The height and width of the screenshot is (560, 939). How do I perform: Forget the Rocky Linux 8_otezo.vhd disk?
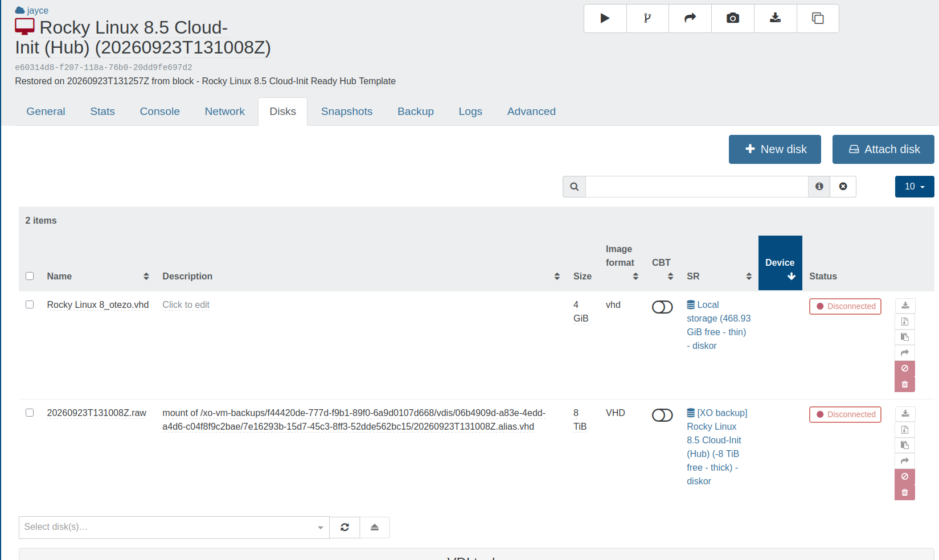coord(905,368)
